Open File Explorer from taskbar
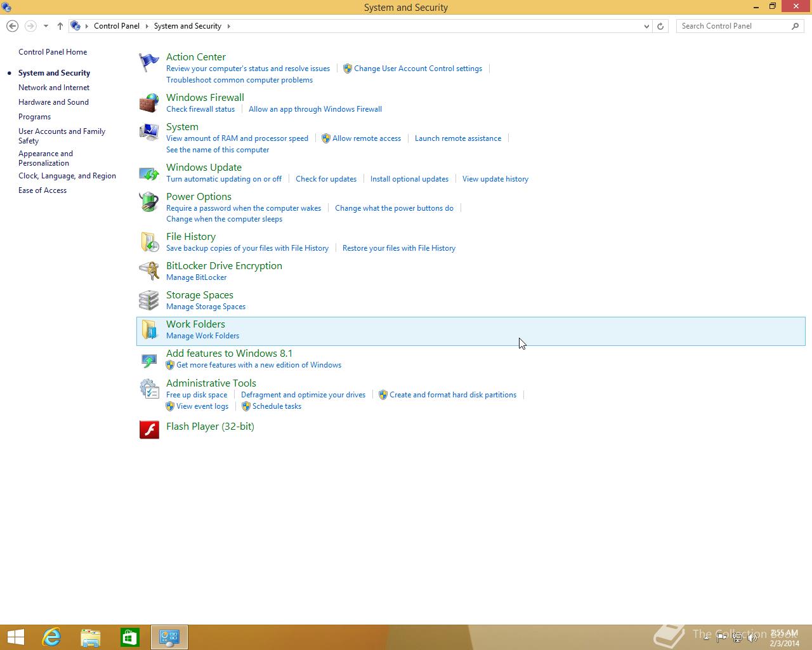Viewport: 812px width, 650px height. (91, 637)
